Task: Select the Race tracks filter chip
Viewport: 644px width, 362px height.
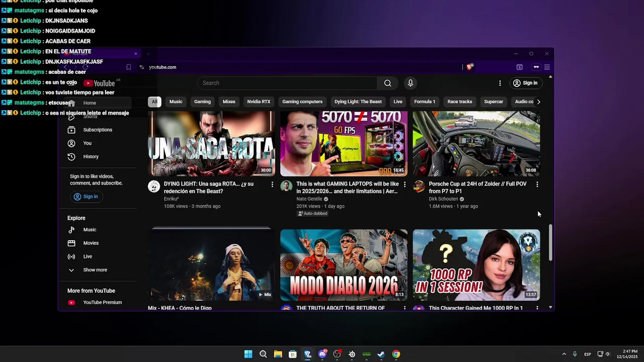Action: point(460,102)
